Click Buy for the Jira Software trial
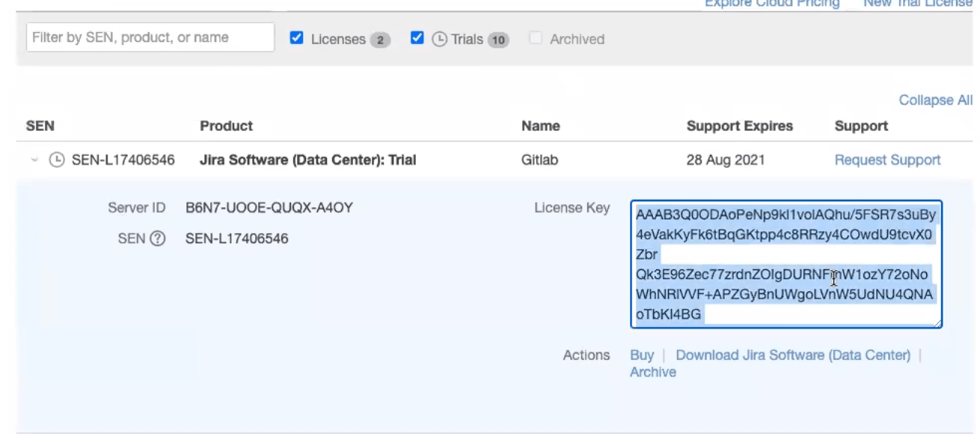Viewport: 980px width, 434px height. [x=642, y=355]
